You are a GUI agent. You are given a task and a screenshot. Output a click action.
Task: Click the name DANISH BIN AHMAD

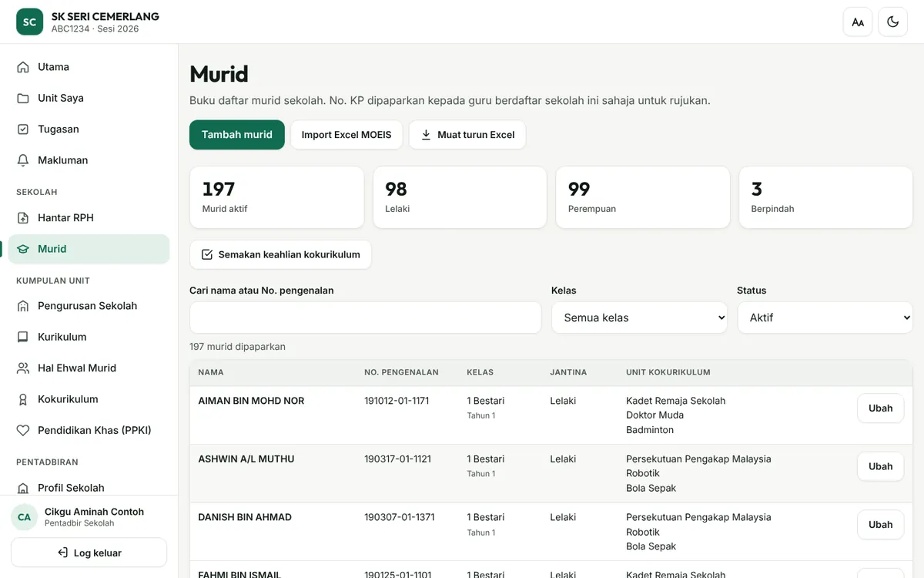pos(245,517)
